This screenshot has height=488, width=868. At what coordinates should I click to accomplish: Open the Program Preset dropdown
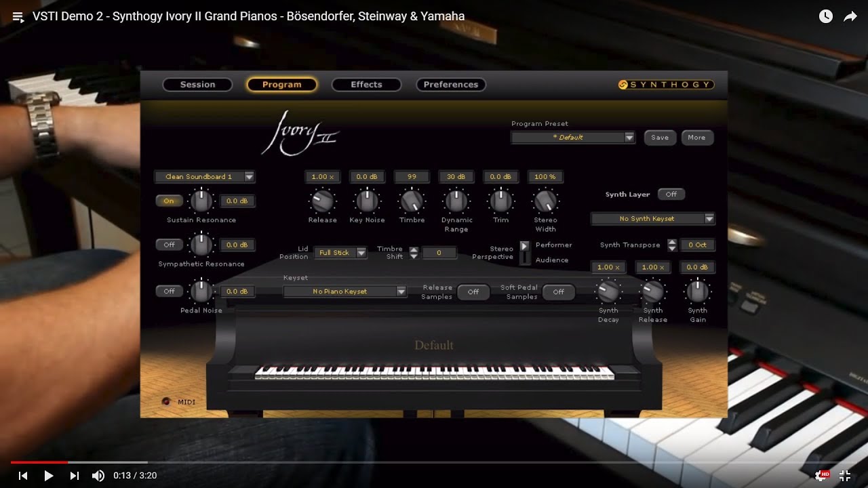pyautogui.click(x=573, y=138)
